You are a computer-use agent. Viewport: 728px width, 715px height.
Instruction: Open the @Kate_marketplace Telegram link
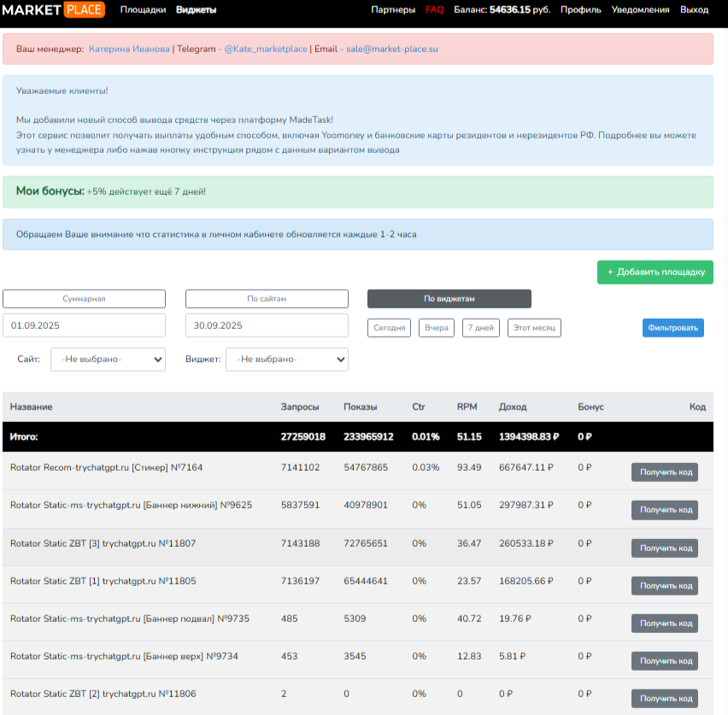pos(265,50)
